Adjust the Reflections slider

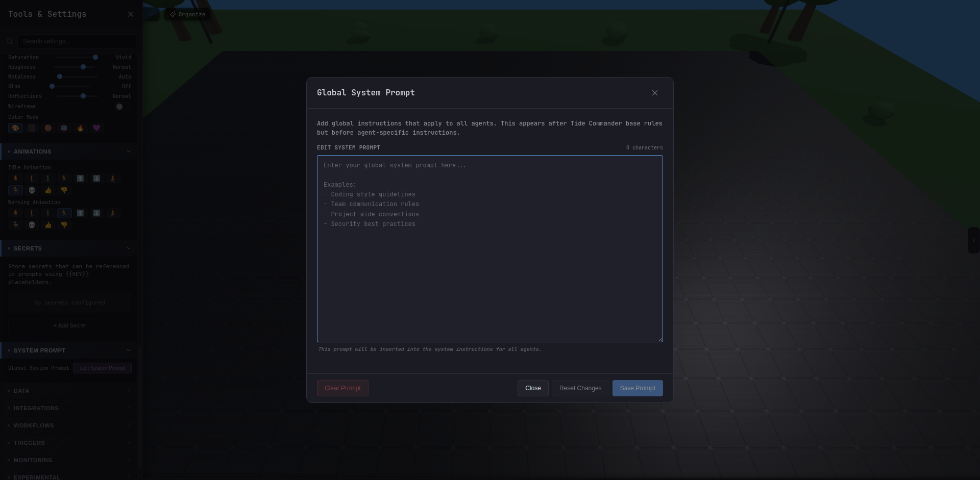click(x=78, y=96)
